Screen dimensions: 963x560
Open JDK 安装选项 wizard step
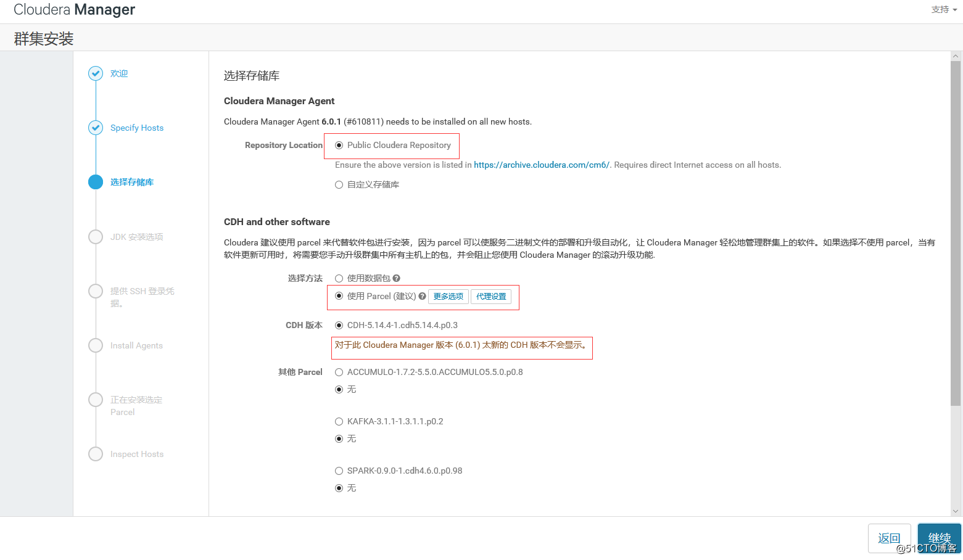coord(137,237)
